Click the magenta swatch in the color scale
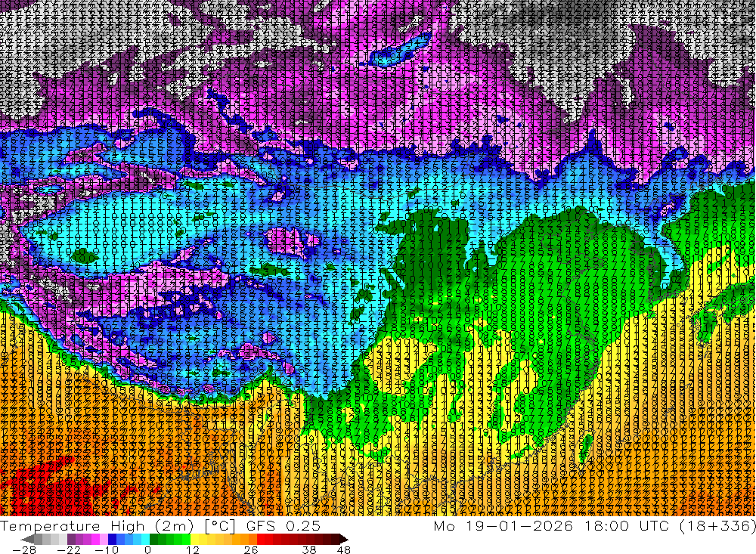756x554 pixels. [95, 539]
